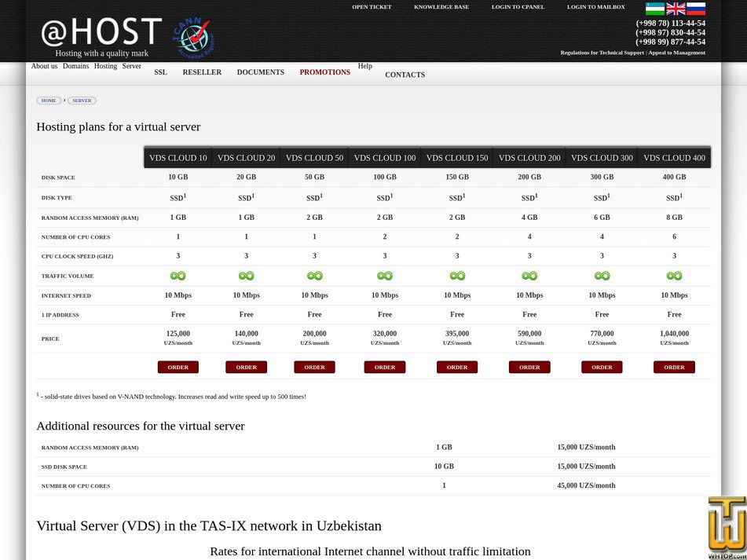Select the Russian flag icon
747x560 pixels.
(694, 9)
